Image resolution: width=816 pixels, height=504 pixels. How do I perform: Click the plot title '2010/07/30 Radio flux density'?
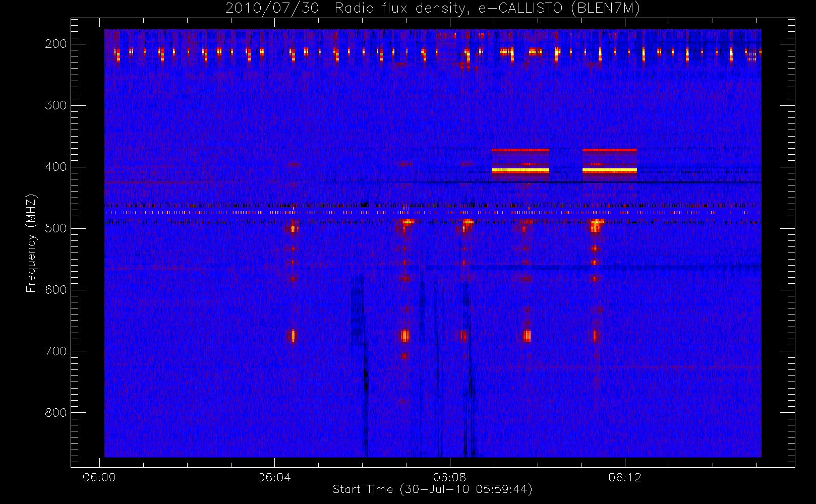tap(432, 8)
